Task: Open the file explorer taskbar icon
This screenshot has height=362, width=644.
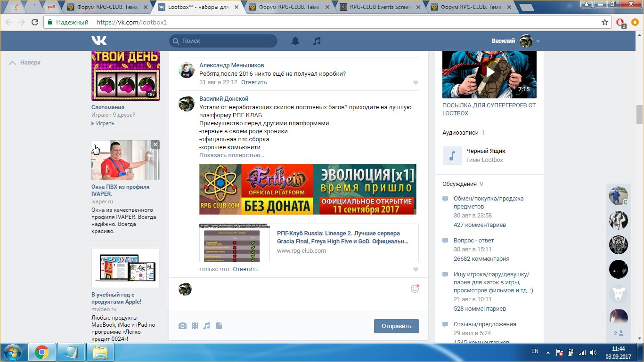Action: click(x=101, y=352)
